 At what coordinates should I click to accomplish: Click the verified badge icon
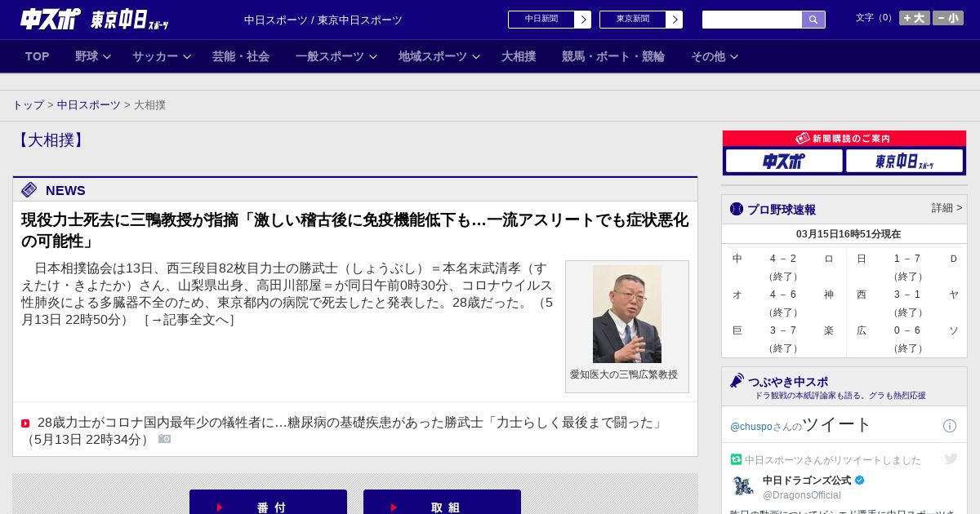[859, 481]
